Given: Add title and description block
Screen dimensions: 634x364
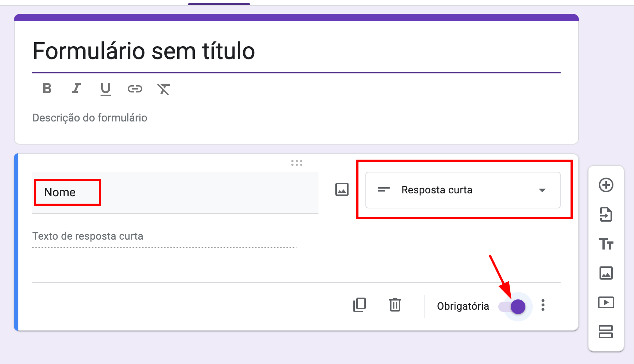Looking at the screenshot, I should click(606, 244).
